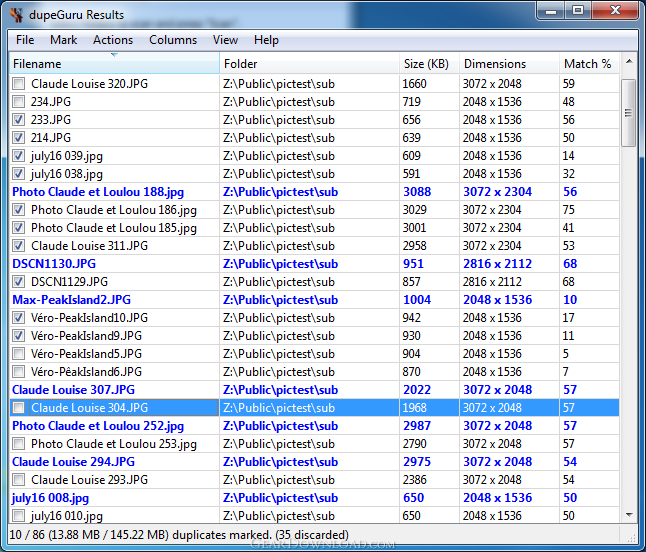The height and width of the screenshot is (552, 646).
Task: Click the vertical scrollbar thumb
Action: pos(629,112)
